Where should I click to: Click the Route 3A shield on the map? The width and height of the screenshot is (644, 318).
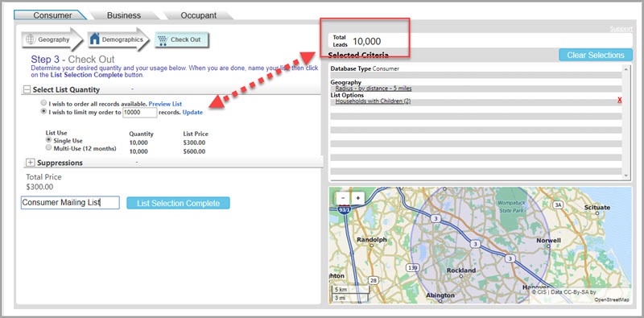[x=557, y=204]
